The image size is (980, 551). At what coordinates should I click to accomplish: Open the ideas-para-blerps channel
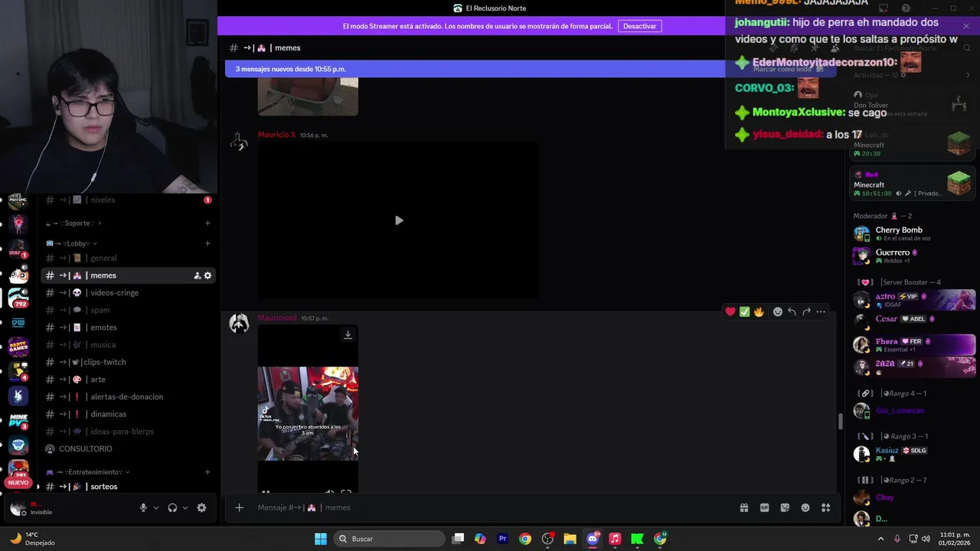128,432
